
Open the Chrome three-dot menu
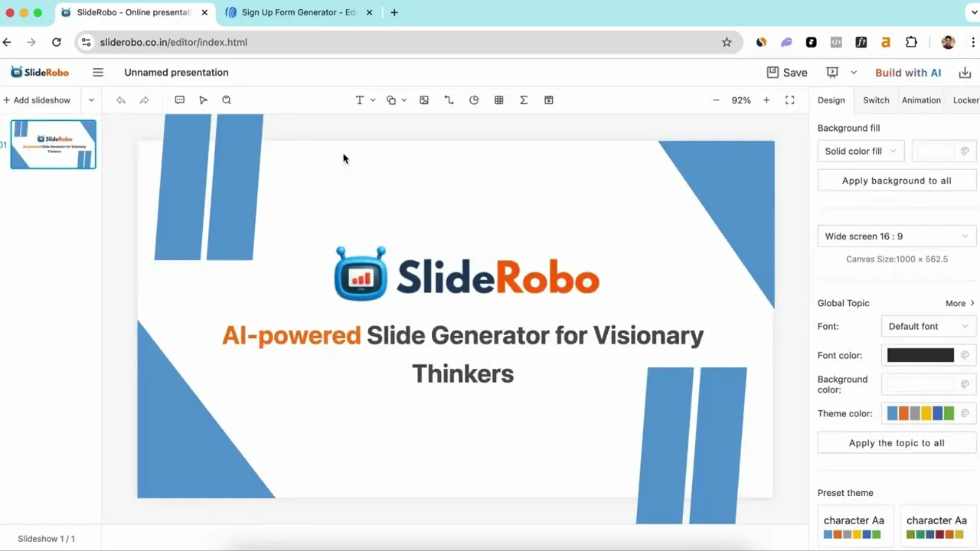[x=972, y=42]
